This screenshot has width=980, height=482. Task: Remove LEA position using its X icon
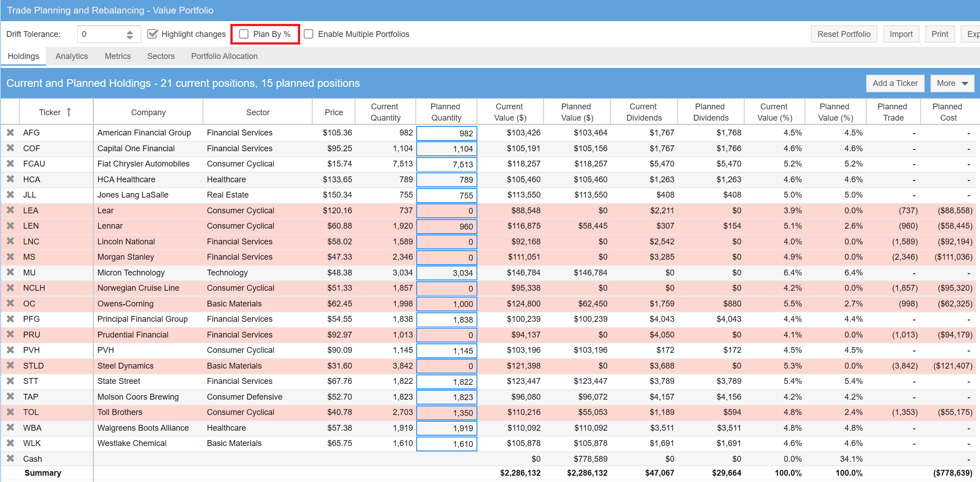coord(10,210)
